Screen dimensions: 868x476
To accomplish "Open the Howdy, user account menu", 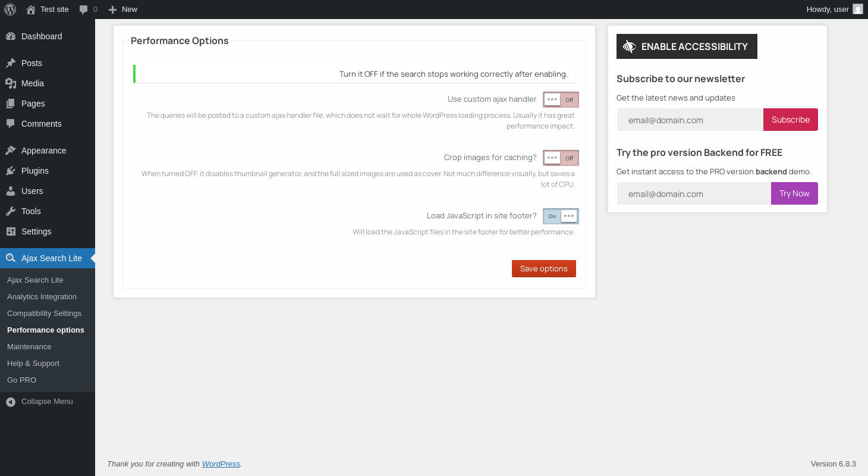I will [x=828, y=9].
